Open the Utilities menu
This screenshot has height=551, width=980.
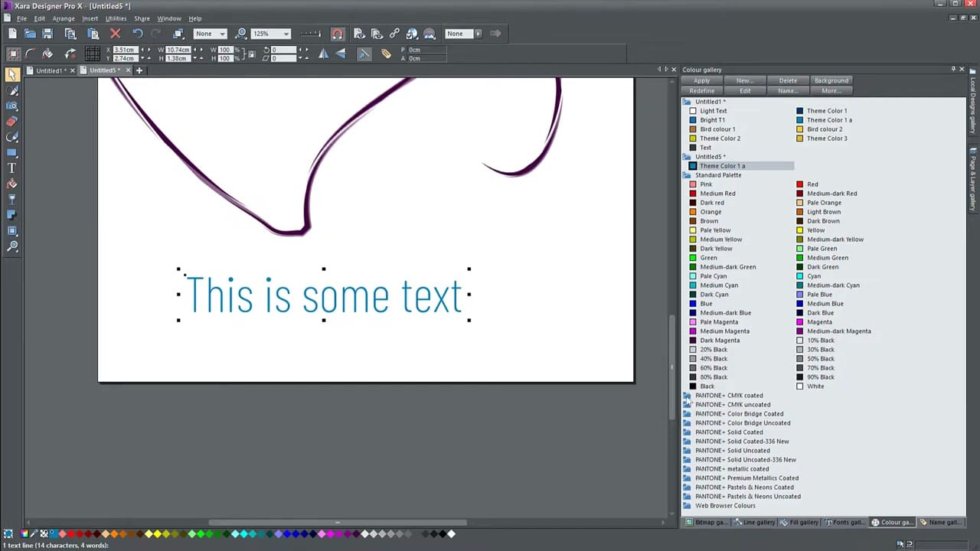(x=115, y=18)
